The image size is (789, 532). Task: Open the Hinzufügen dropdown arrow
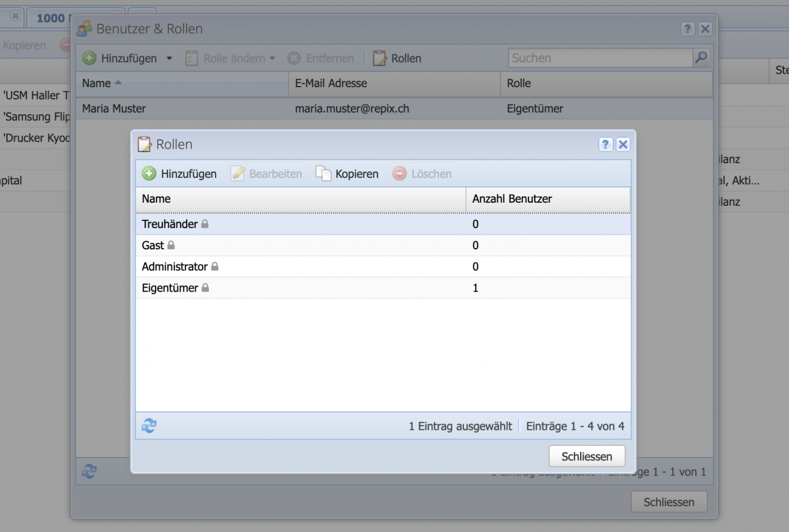pyautogui.click(x=169, y=58)
